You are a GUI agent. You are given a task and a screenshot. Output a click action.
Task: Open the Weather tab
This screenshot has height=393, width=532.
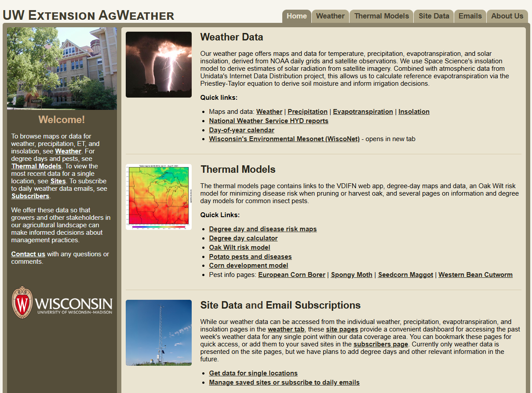(330, 16)
